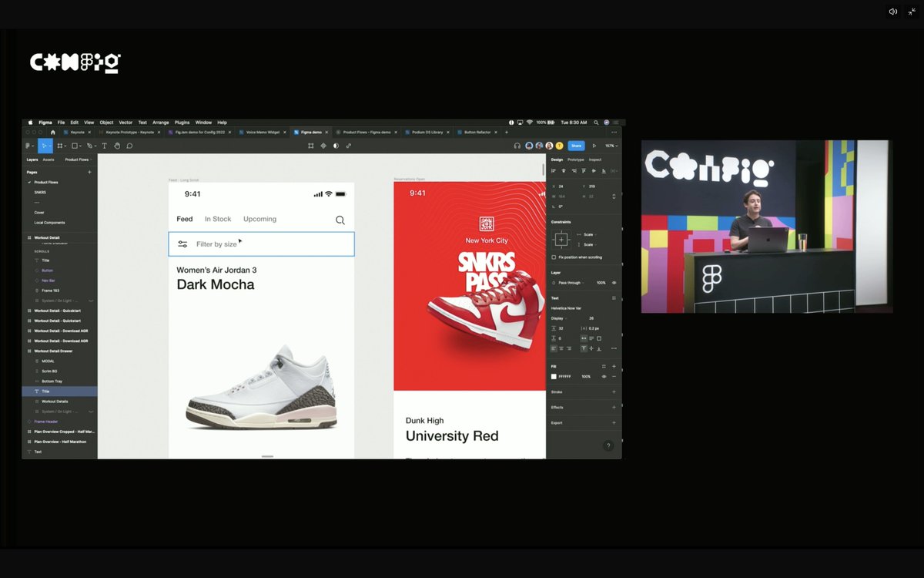Select the Text tool
The height and width of the screenshot is (578, 924).
[x=104, y=146]
